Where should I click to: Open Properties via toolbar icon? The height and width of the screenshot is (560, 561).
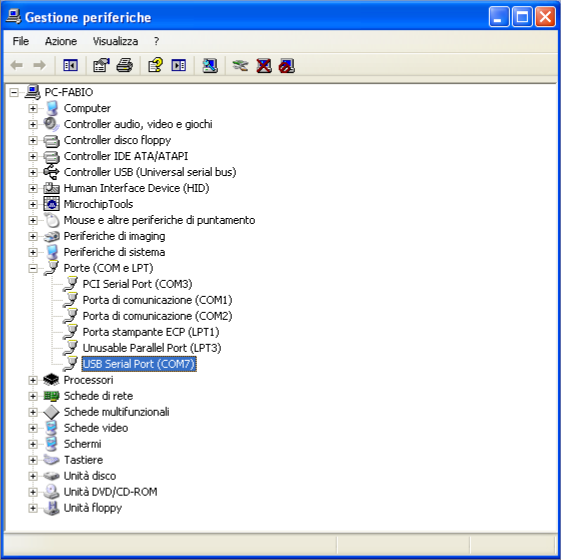[x=101, y=65]
